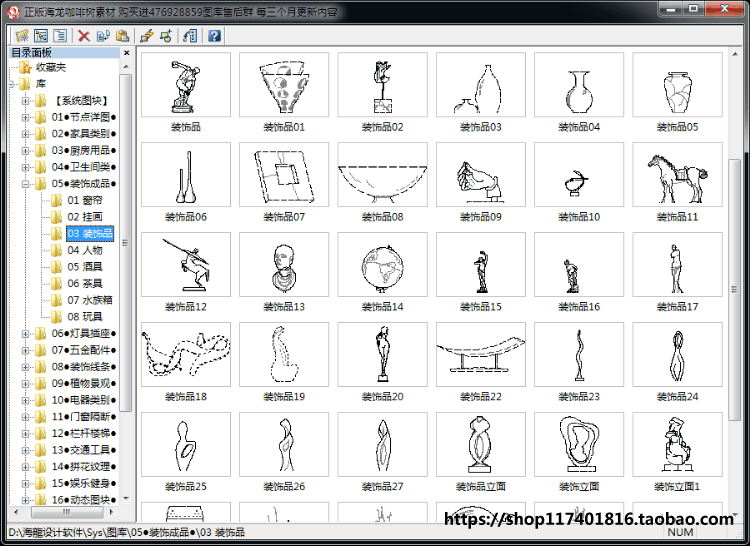Select the 收藏夹 favorites item
Image resolution: width=750 pixels, height=546 pixels.
(x=51, y=67)
